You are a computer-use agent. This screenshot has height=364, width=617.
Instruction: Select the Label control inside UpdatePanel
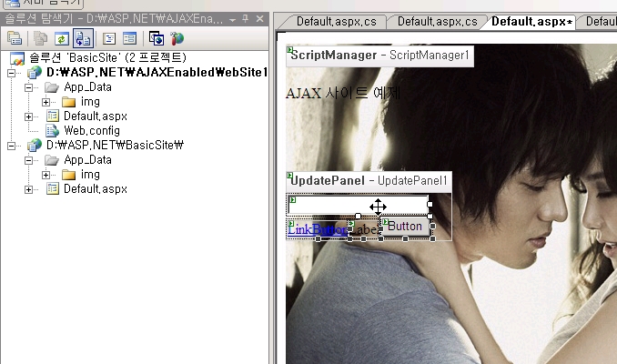point(364,230)
